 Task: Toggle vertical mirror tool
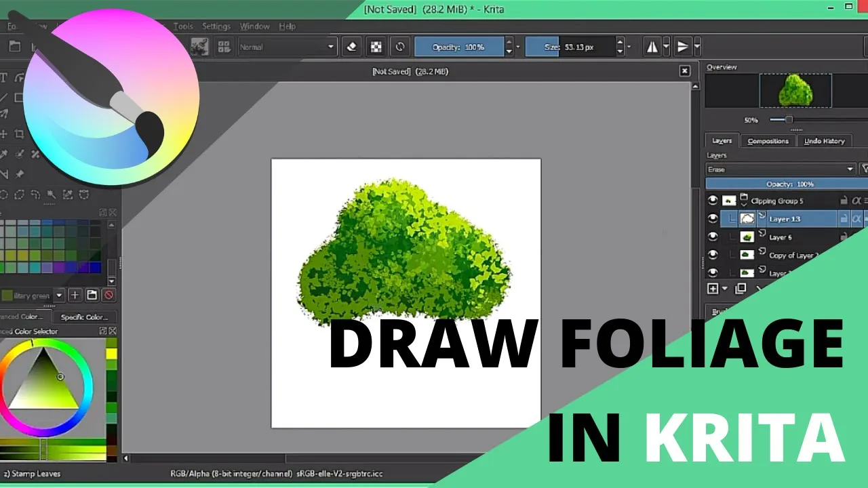point(683,47)
